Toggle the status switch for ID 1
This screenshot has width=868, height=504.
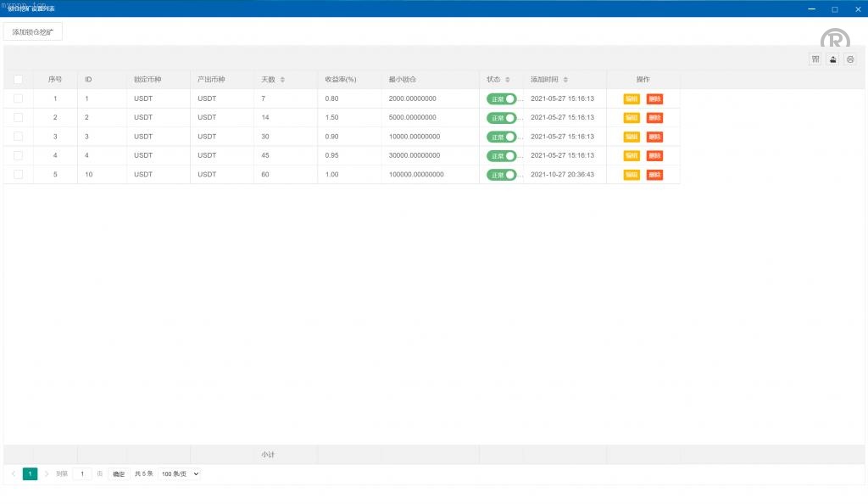click(502, 98)
